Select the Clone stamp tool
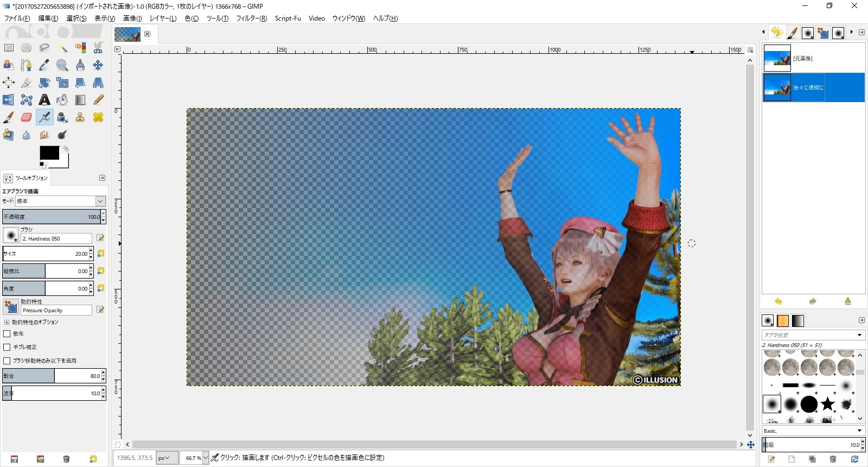 (x=80, y=117)
